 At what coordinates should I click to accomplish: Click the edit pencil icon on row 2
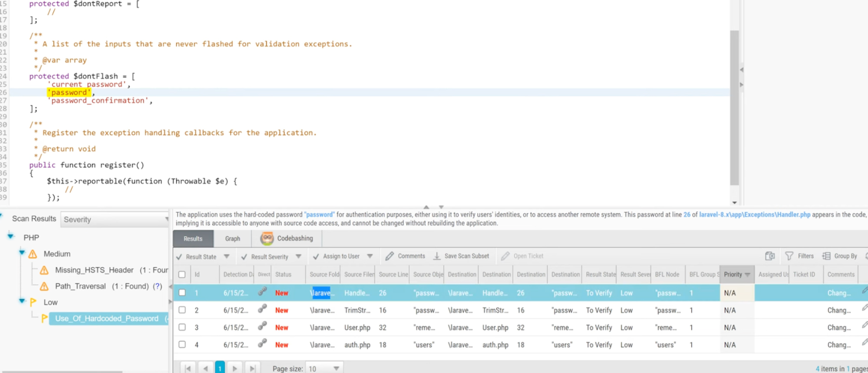[865, 308]
